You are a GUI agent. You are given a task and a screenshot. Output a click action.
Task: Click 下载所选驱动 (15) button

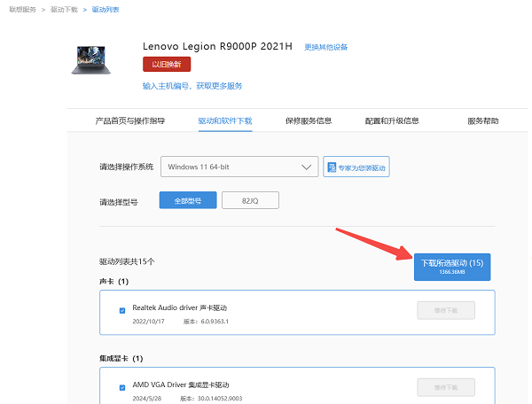pyautogui.click(x=452, y=267)
